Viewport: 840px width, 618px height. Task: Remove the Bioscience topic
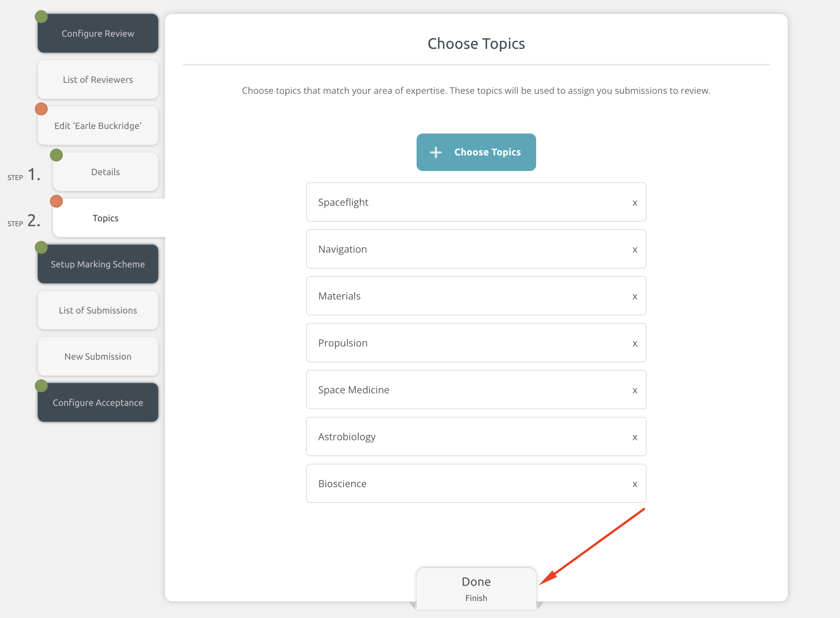(635, 484)
